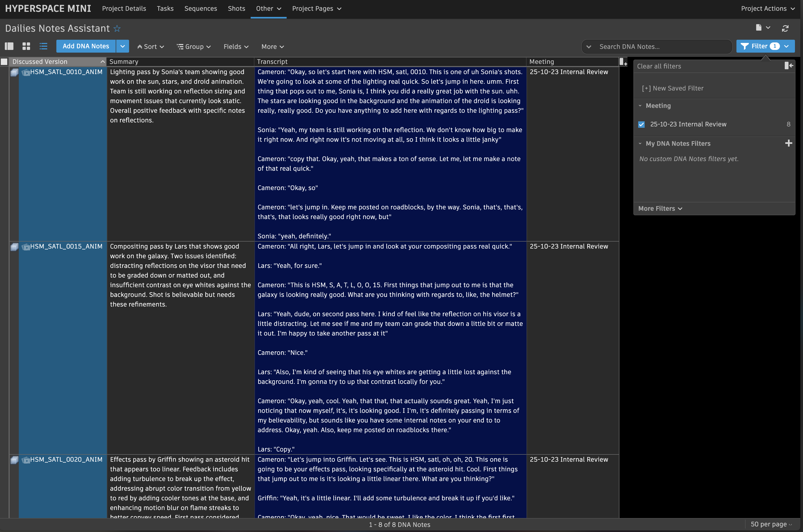Switch to the detail pane view layout
Screen dimensions: 803x532
(x=9, y=46)
